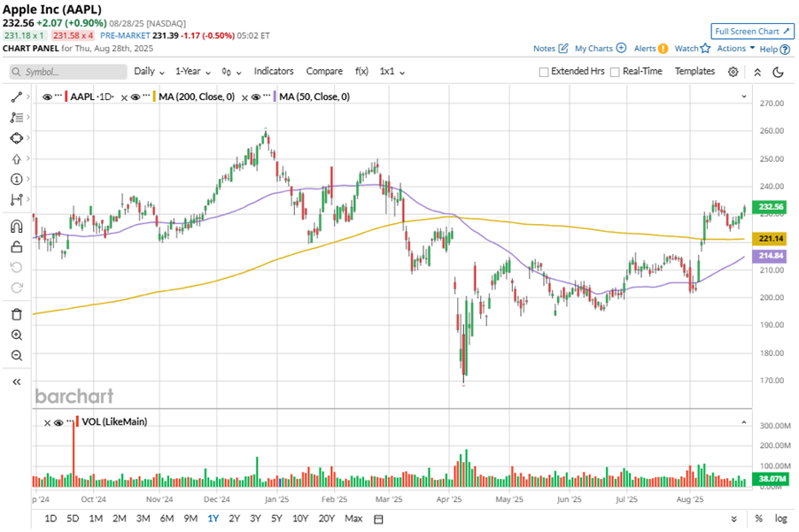Open the candlestick chart type selector
Viewport: 799px width, 532px height.
click(231, 72)
